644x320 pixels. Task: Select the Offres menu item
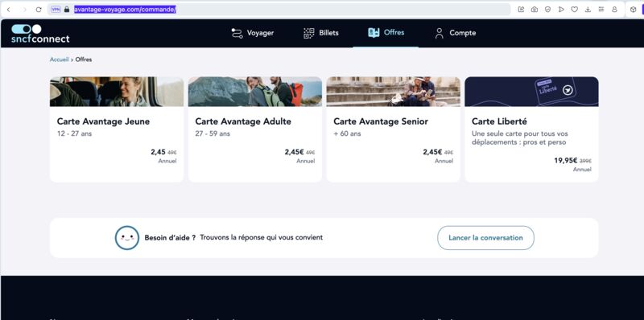pyautogui.click(x=386, y=33)
